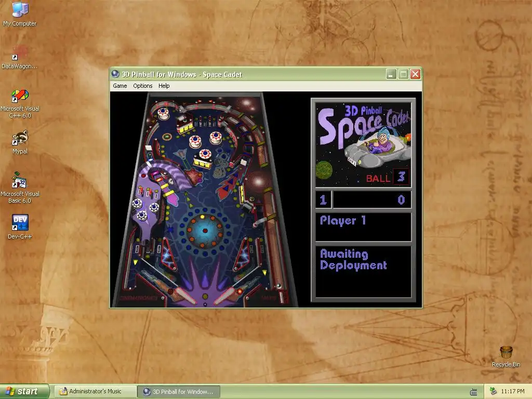Viewport: 532px width, 399px height.
Task: Click the 3D Pinball taskbar button
Action: point(179,392)
